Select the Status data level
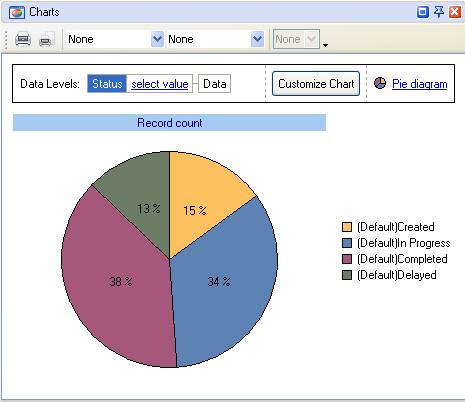This screenshot has height=402, width=465. pos(107,84)
